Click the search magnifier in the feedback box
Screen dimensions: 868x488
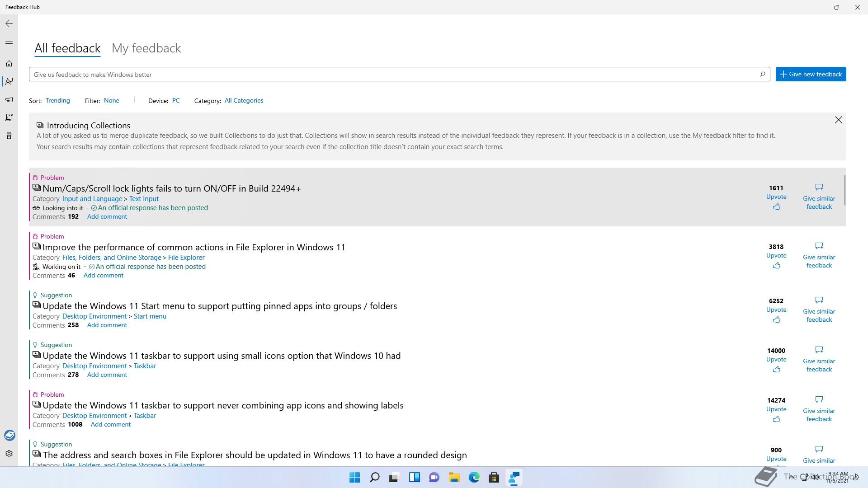pyautogui.click(x=763, y=74)
